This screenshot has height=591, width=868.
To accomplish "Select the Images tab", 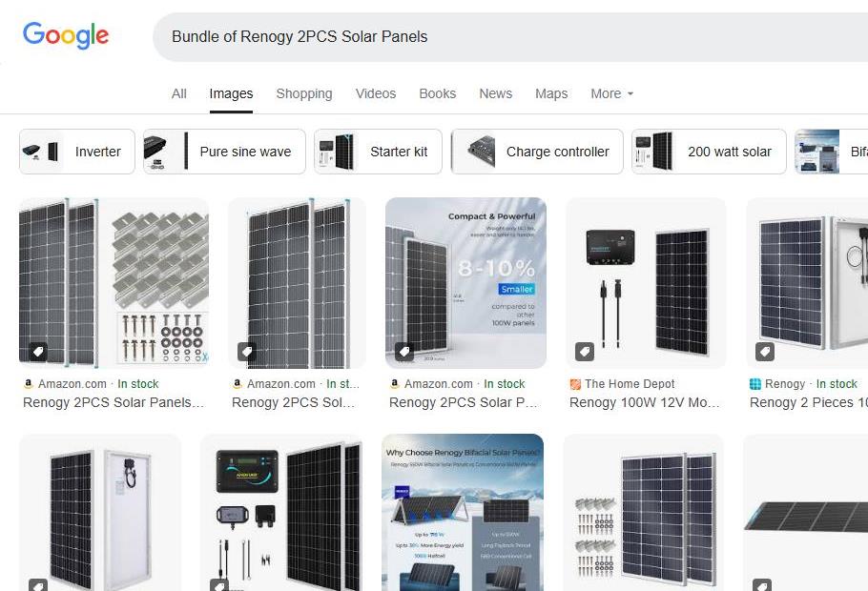I will click(231, 93).
